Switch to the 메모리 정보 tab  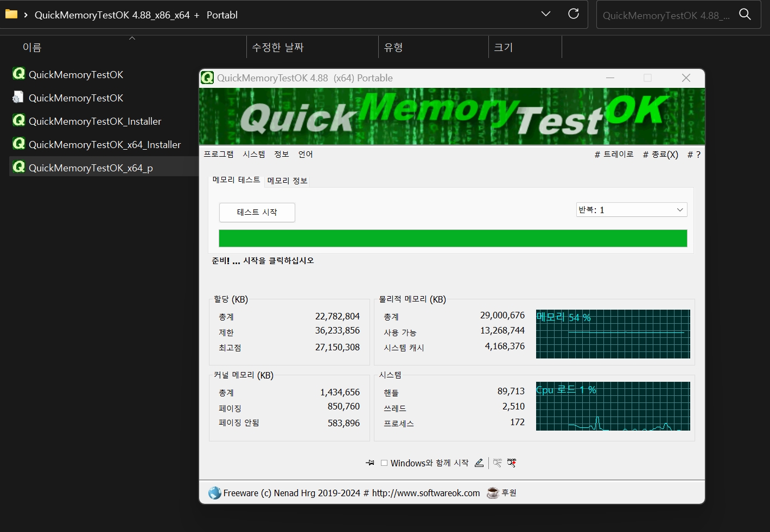pos(288,181)
